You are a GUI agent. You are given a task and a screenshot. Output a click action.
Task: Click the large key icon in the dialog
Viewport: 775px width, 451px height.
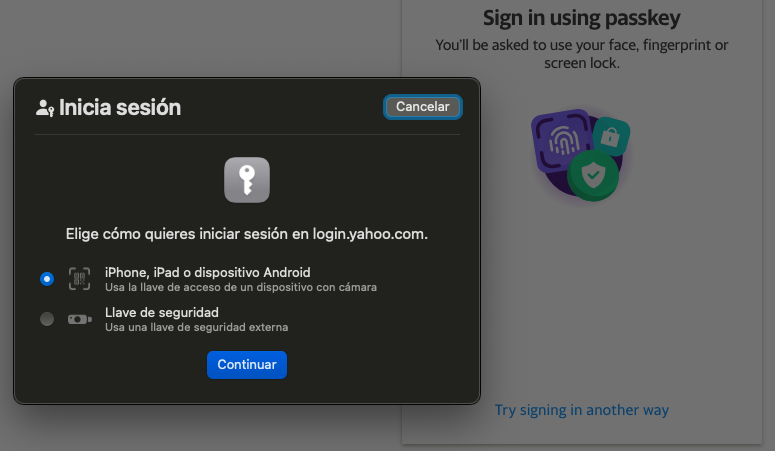tap(247, 180)
